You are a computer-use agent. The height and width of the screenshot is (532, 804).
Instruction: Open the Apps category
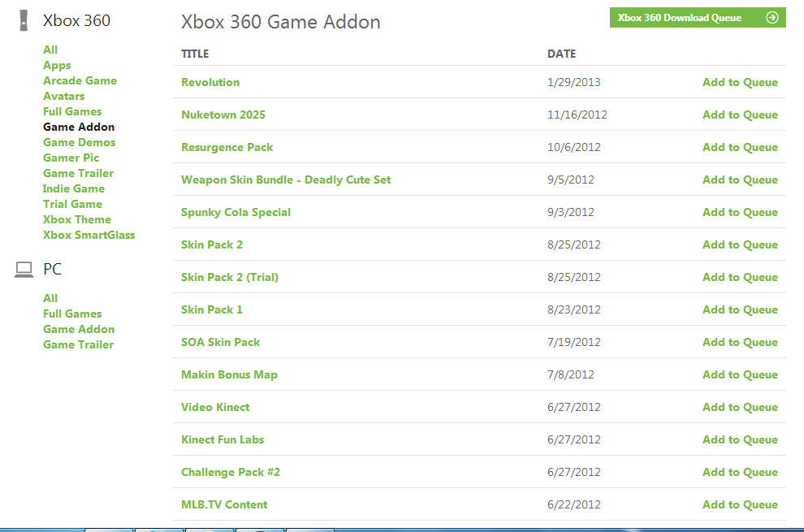[x=57, y=65]
